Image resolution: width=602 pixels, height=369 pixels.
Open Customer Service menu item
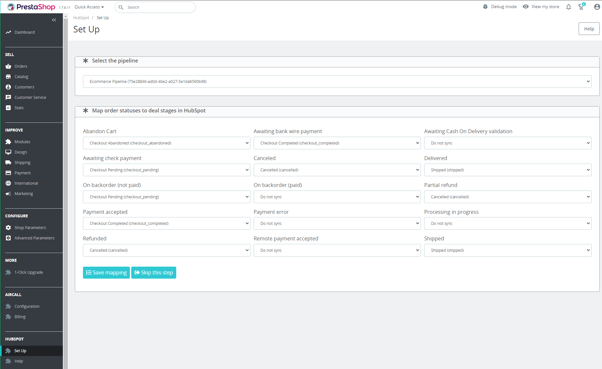[x=30, y=98]
